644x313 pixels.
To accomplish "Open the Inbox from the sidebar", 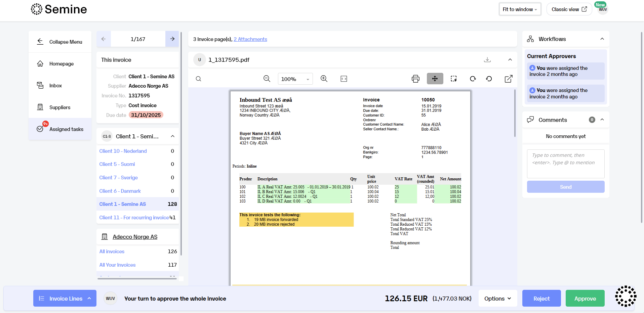I will click(x=55, y=85).
